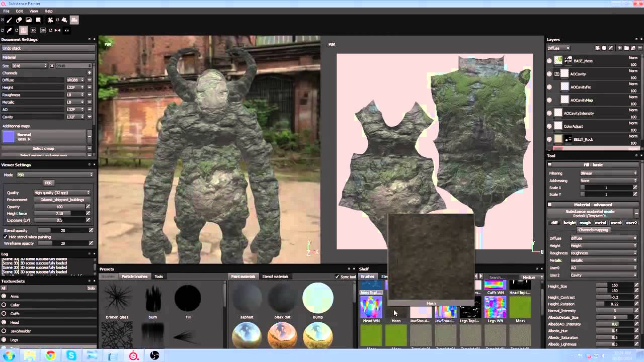Switch to Particle brushes tab
Viewport: 644px width, 362px height.
pos(134,277)
